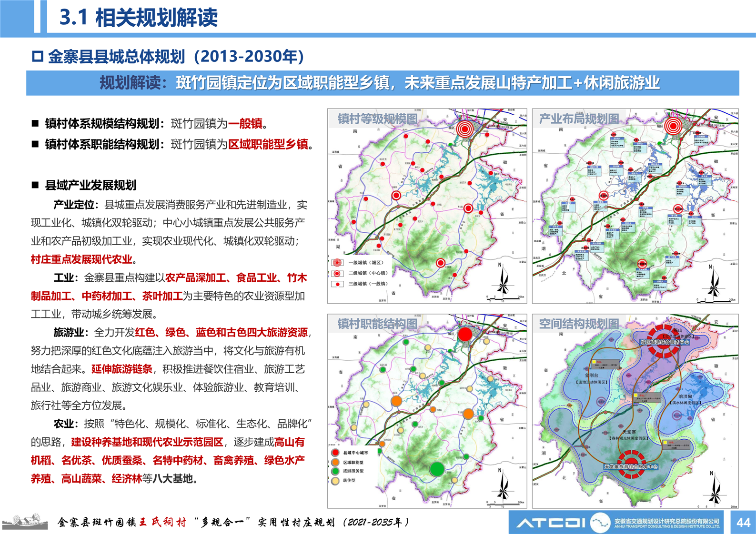Click the red text 延伸旅游链条
Screen dimensions: 756x534
[122, 369]
